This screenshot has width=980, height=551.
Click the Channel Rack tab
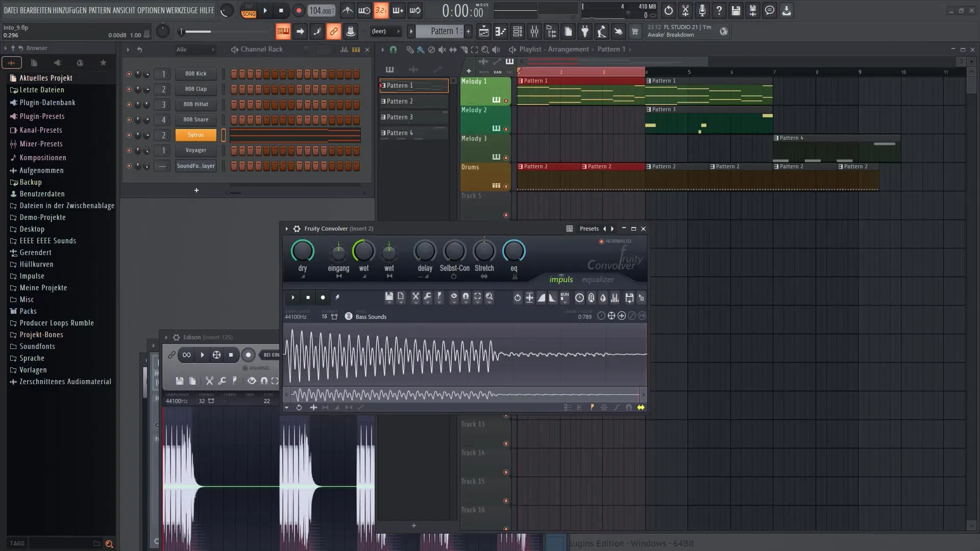pos(261,48)
